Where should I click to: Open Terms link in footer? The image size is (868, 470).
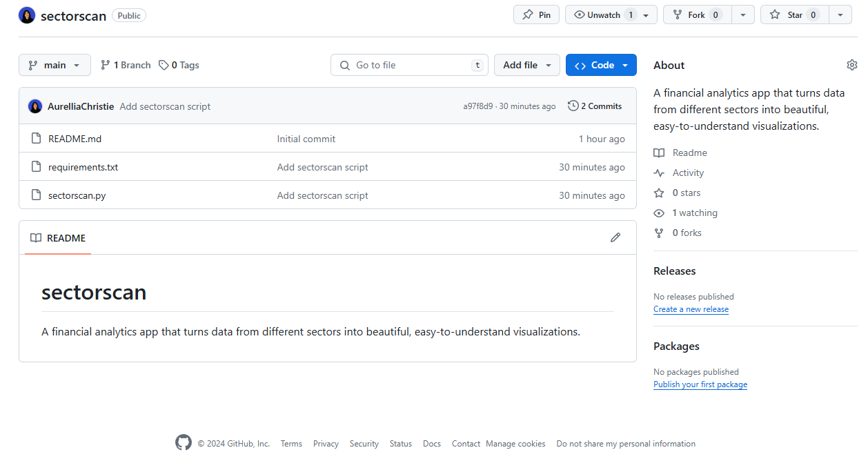(291, 444)
